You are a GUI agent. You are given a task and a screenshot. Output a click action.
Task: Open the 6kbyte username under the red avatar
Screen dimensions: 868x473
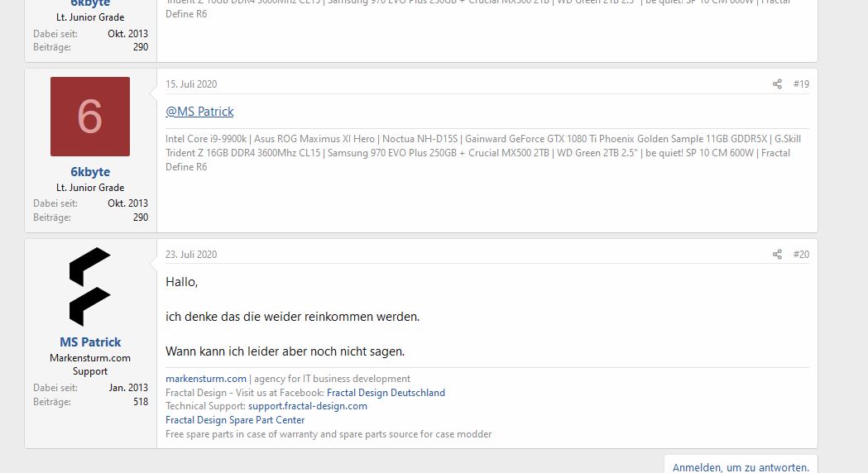(x=90, y=172)
